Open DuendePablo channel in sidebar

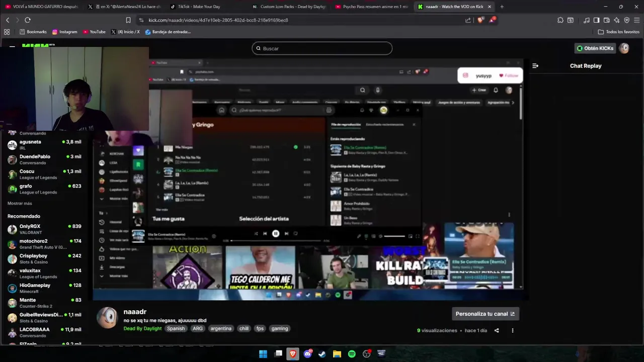tap(44, 159)
